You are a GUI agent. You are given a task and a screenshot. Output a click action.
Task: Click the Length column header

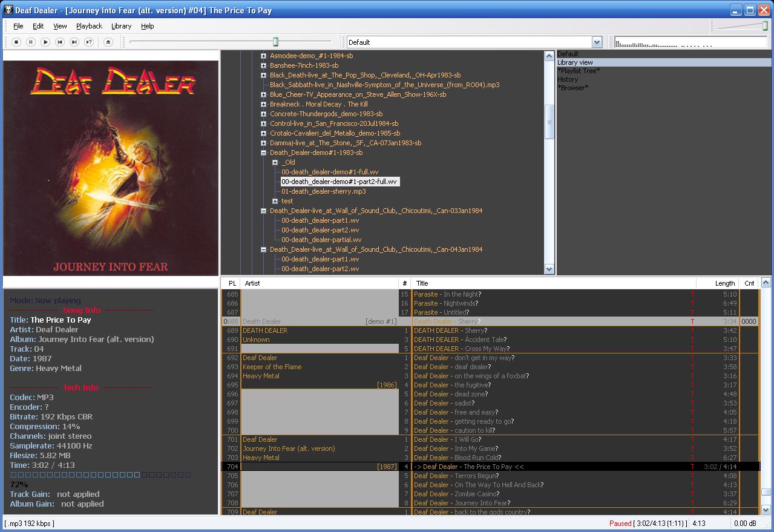point(724,283)
